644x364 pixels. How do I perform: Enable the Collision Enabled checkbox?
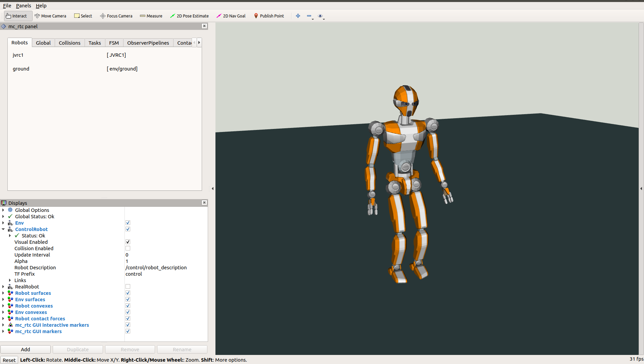128,248
